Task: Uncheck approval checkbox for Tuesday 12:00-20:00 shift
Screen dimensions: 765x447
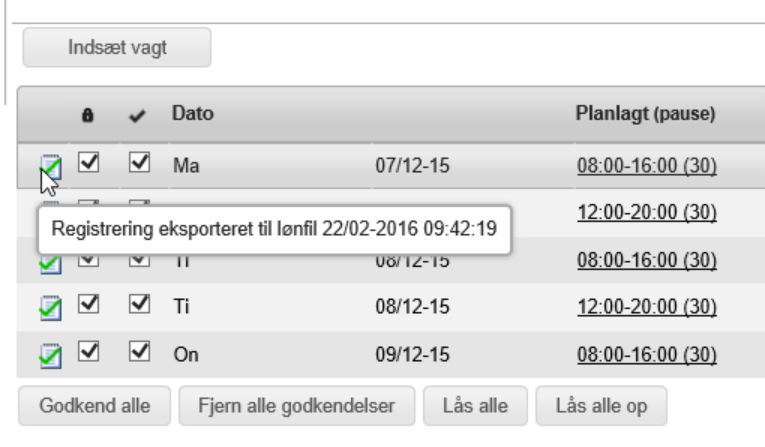Action: (x=134, y=304)
